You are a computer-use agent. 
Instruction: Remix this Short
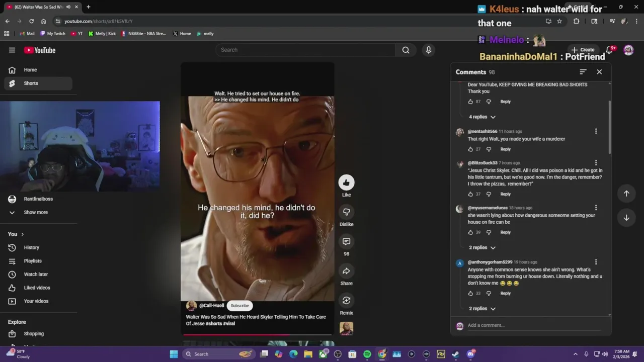point(346,301)
